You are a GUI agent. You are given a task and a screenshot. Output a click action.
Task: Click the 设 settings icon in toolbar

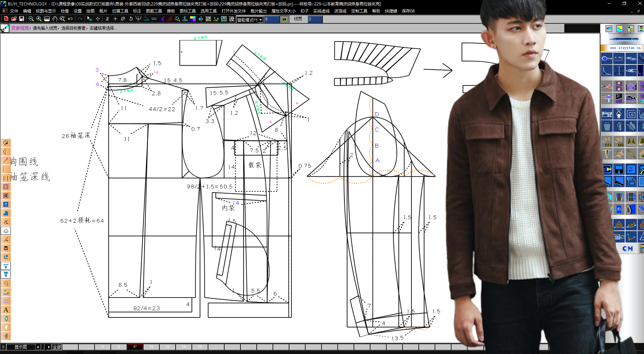[232, 19]
